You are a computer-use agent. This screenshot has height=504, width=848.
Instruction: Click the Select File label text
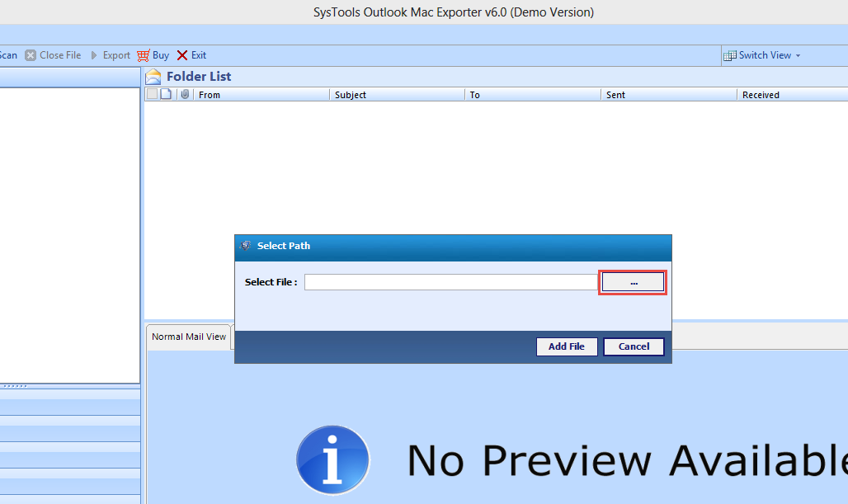(x=271, y=282)
